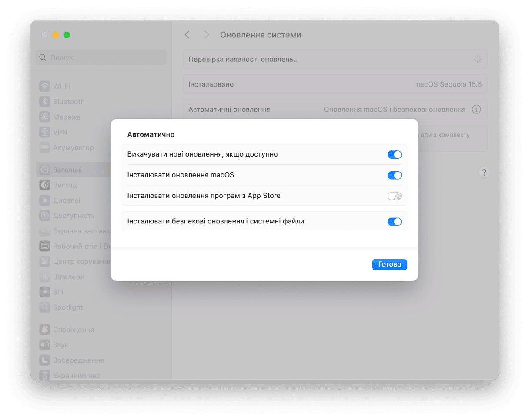Click the green zoom window button
Screen dimensions: 529x420
tap(67, 35)
